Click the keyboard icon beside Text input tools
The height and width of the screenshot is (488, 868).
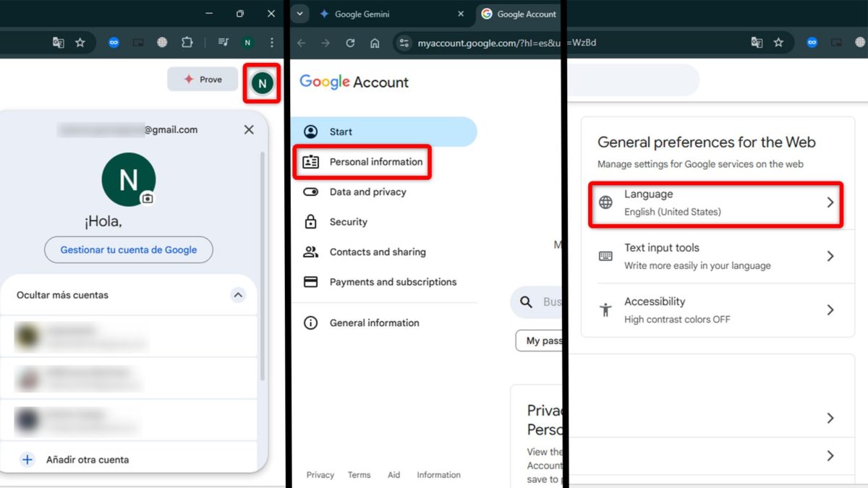(x=606, y=257)
